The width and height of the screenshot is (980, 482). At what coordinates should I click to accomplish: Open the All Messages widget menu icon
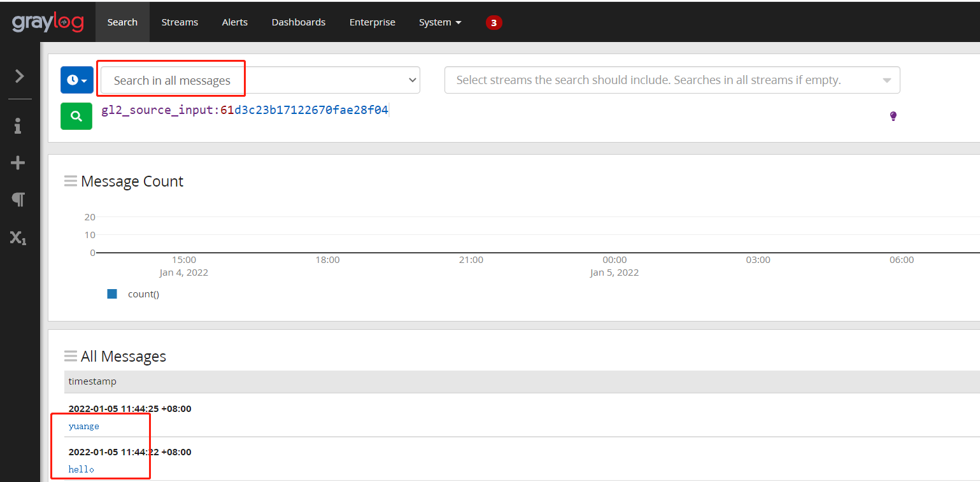click(x=71, y=357)
